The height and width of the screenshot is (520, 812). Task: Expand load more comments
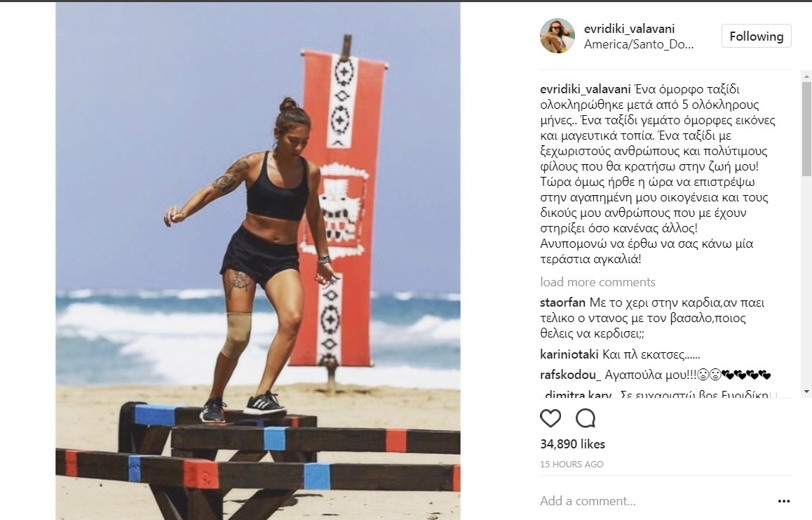[597, 282]
